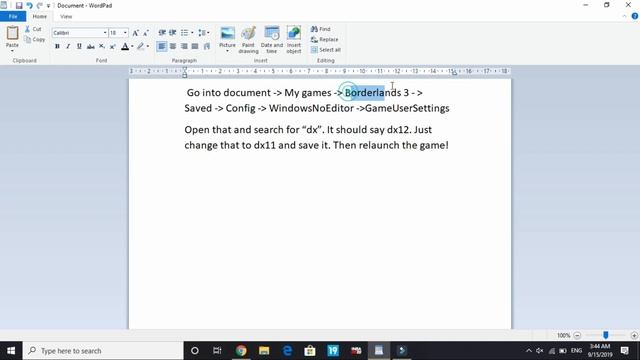Align text right
640x360 pixels.
184,46
